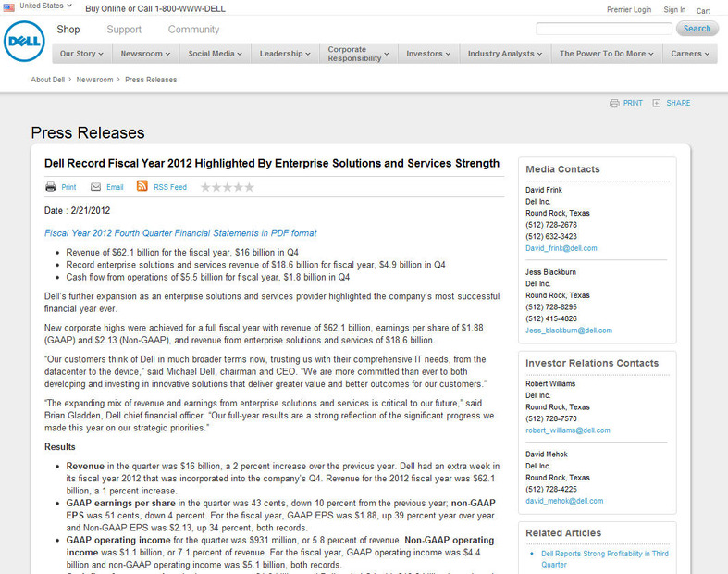Screen dimensions: 728x574
Task: Click the orange RSS Feed icon
Action: [x=142, y=186]
